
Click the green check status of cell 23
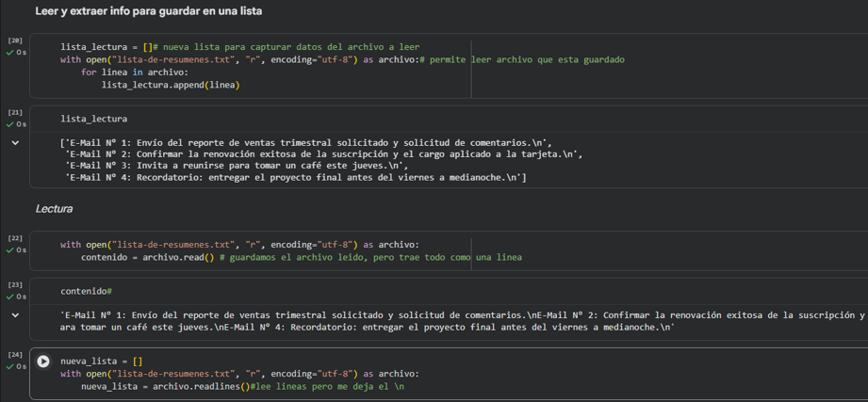10,297
